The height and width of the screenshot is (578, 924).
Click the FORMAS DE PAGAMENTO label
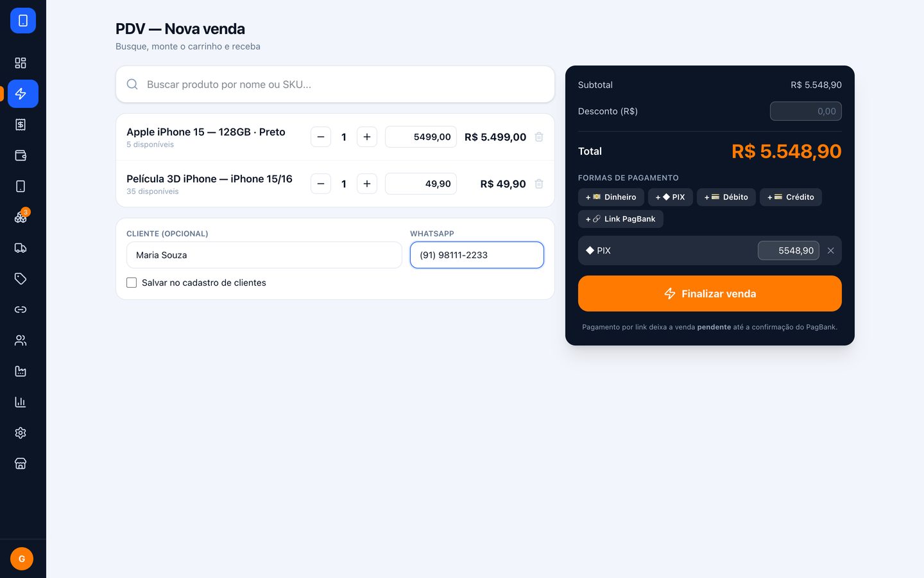pyautogui.click(x=628, y=178)
